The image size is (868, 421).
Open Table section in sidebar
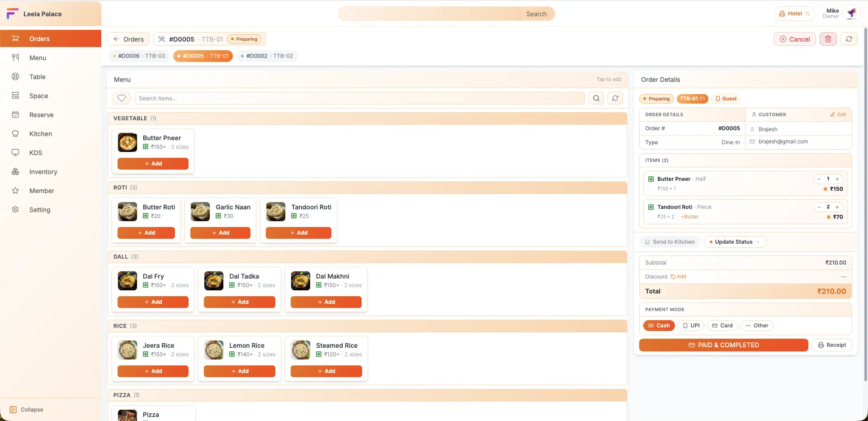[x=51, y=76]
